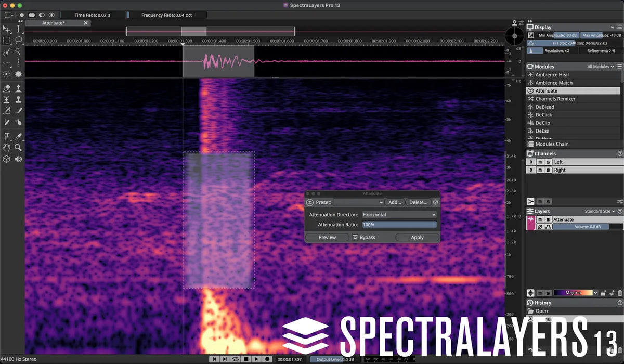624x364 pixels.
Task: Solo the Left channel
Action: (x=548, y=162)
